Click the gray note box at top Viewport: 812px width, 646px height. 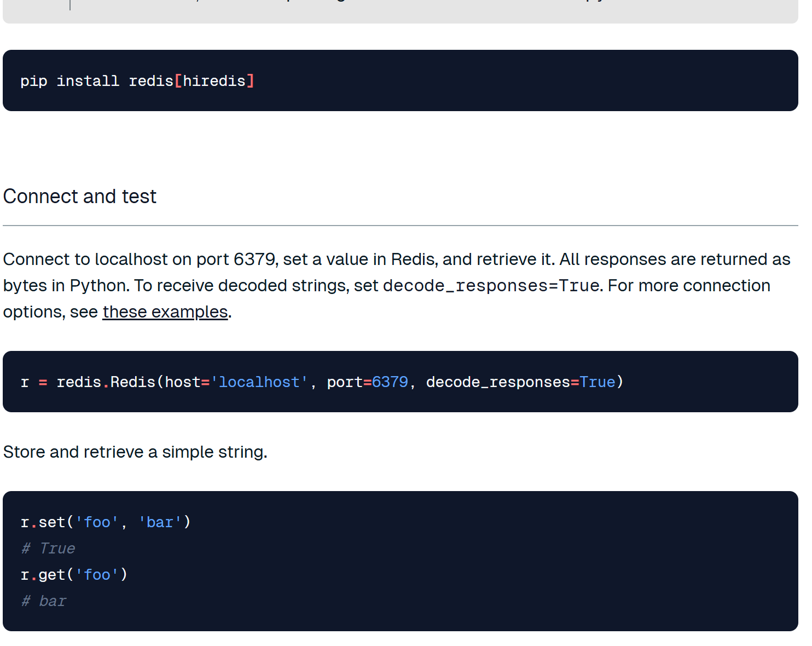point(400,11)
